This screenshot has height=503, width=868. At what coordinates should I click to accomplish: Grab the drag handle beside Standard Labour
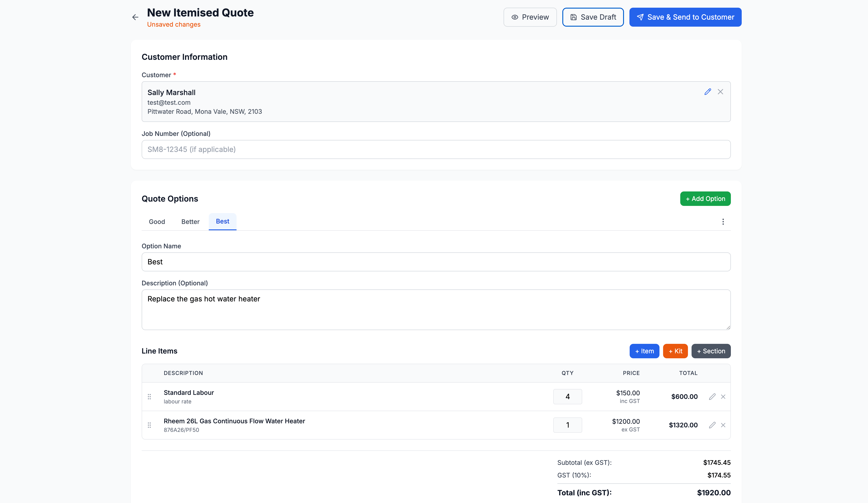coord(150,397)
